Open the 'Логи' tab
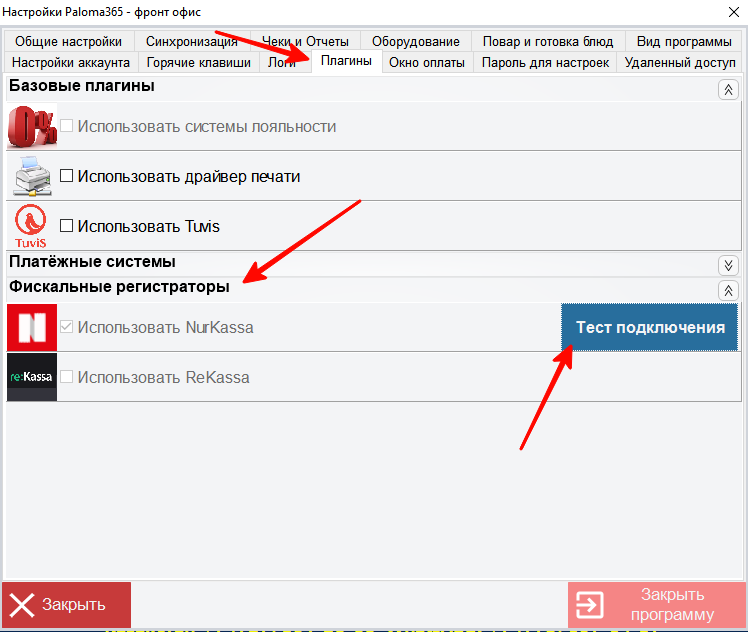Screen dimensions: 748x632 pyautogui.click(x=285, y=62)
